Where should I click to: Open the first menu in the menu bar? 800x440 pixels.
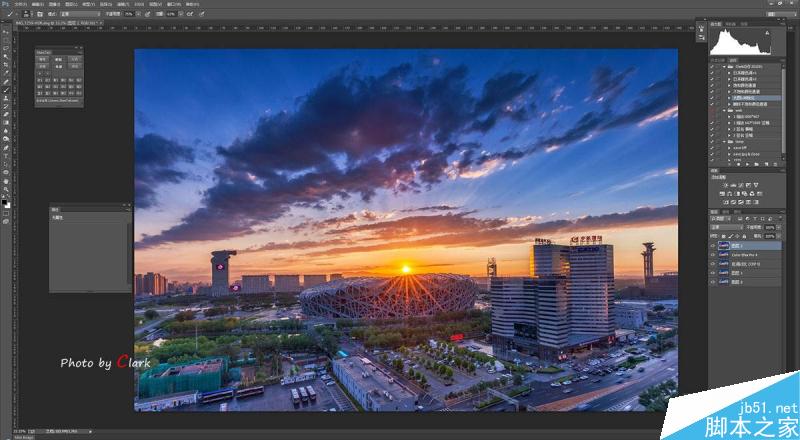pyautogui.click(x=20, y=4)
